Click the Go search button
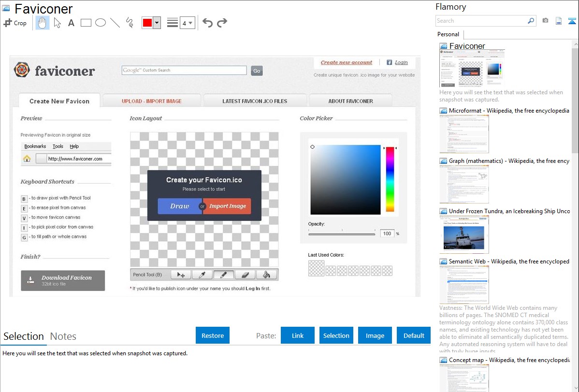 tap(257, 71)
